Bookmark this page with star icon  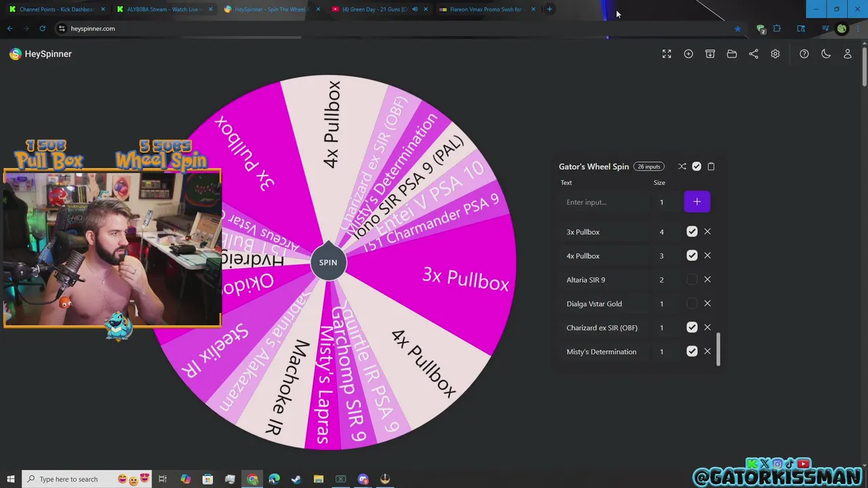coord(737,28)
